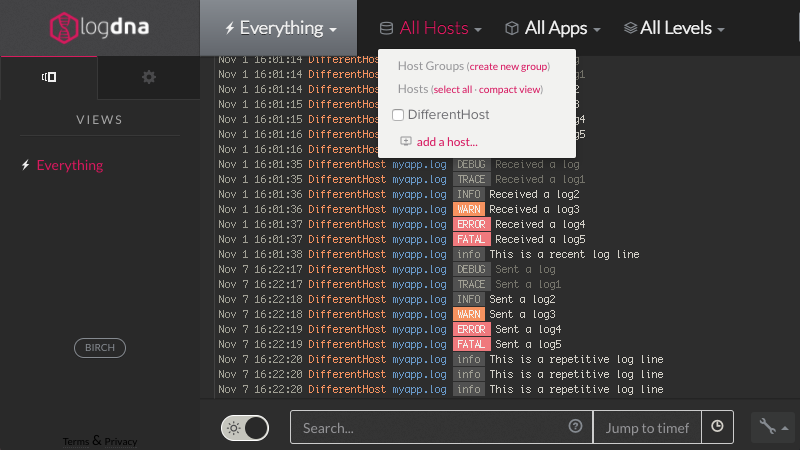Click the WARN tag on Sent a log3
The height and width of the screenshot is (450, 800).
[x=468, y=314]
